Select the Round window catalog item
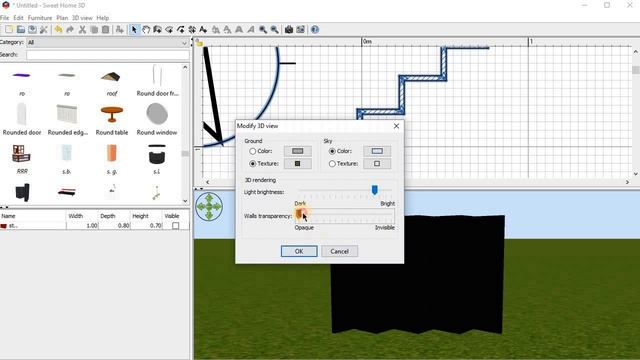The image size is (640, 360). 157,120
